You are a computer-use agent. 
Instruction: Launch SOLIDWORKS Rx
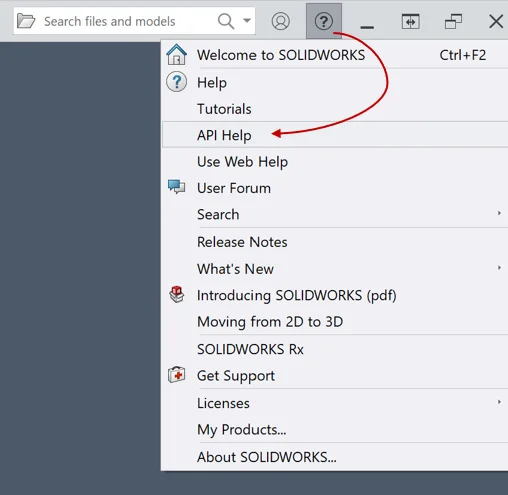coord(335,349)
